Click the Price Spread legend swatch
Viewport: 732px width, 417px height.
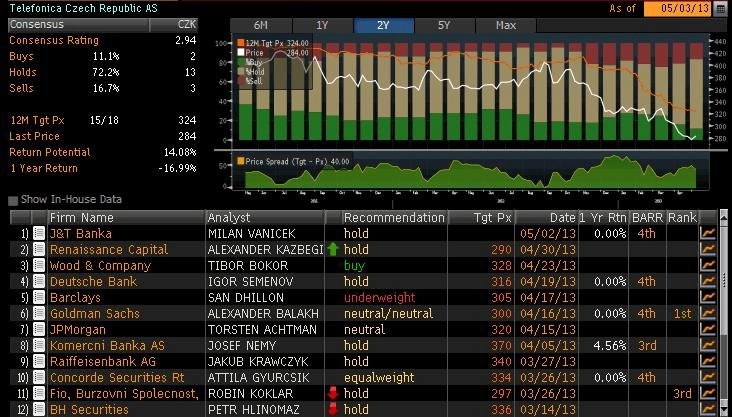click(x=241, y=161)
